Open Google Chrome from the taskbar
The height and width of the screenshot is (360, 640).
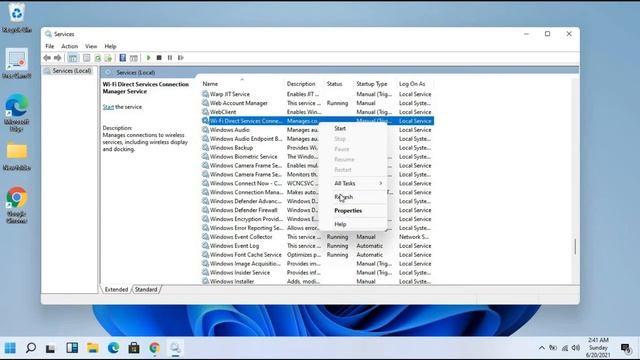[155, 348]
